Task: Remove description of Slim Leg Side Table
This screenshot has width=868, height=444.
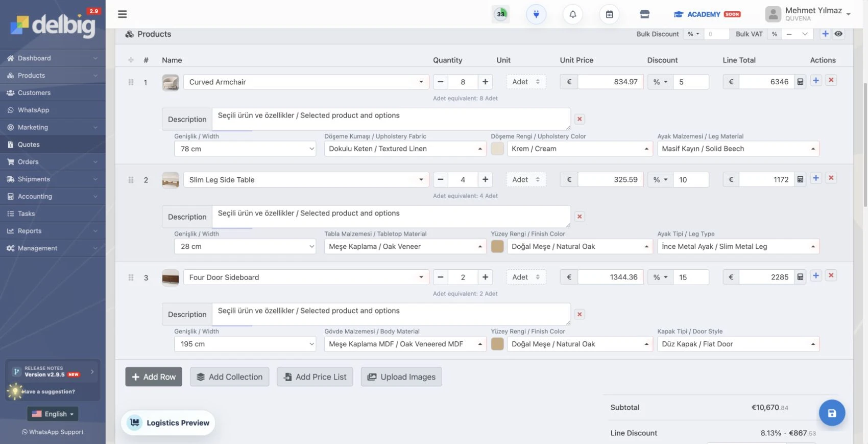Action: click(x=580, y=217)
